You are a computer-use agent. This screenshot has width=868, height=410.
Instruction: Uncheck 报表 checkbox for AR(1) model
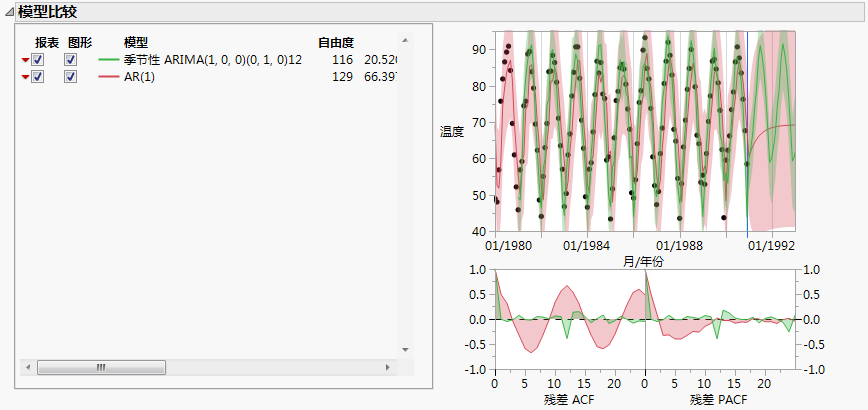[38, 77]
